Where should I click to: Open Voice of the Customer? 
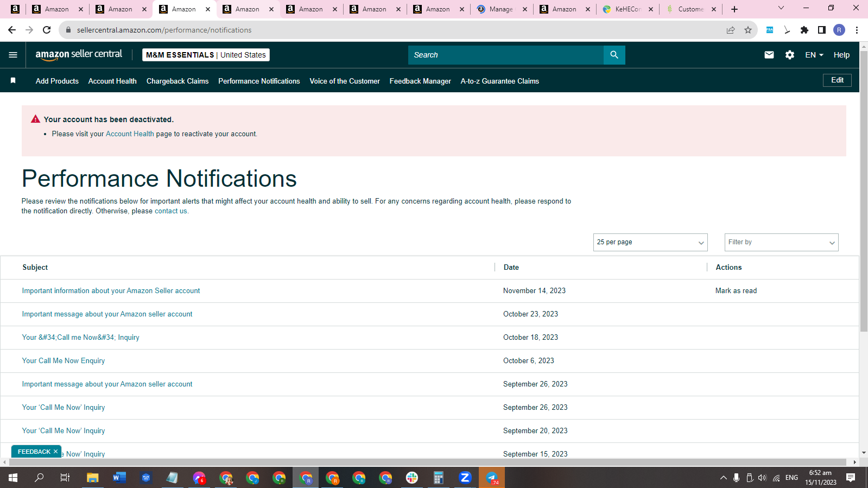(345, 81)
